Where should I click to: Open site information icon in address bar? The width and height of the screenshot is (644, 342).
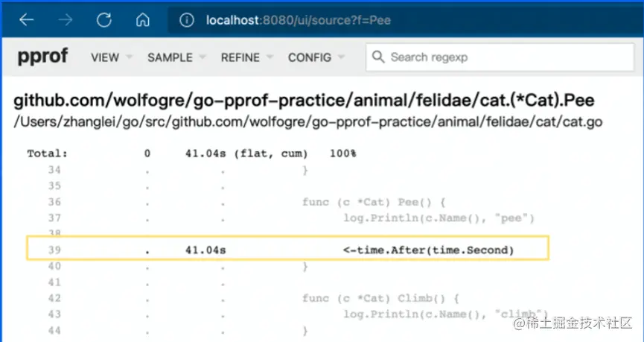pos(186,19)
